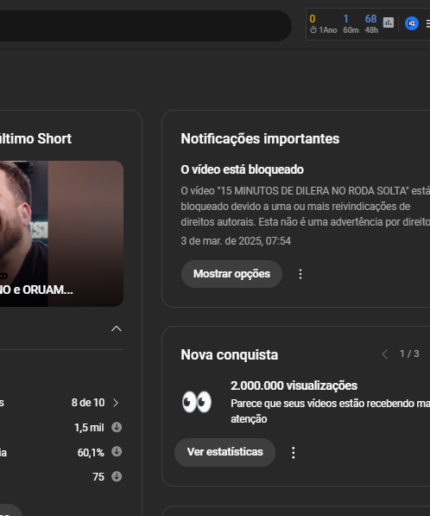This screenshot has height=516, width=430.
Task: Focus the search bar at the top
Action: [x=145, y=26]
